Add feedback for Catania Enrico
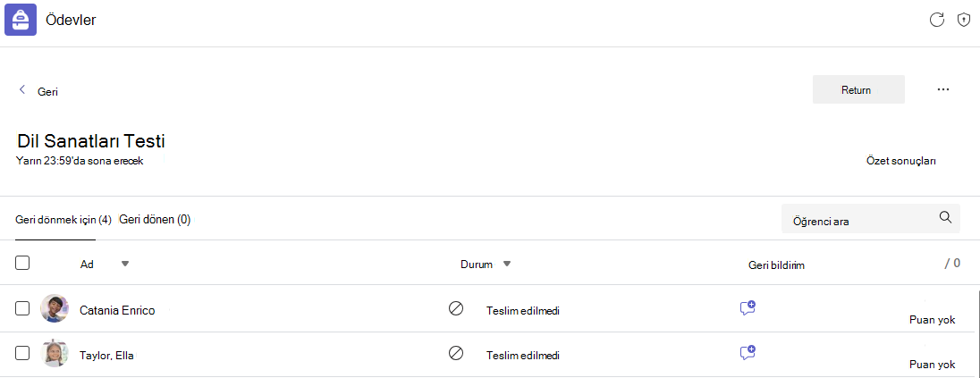The height and width of the screenshot is (378, 980). pyautogui.click(x=748, y=307)
